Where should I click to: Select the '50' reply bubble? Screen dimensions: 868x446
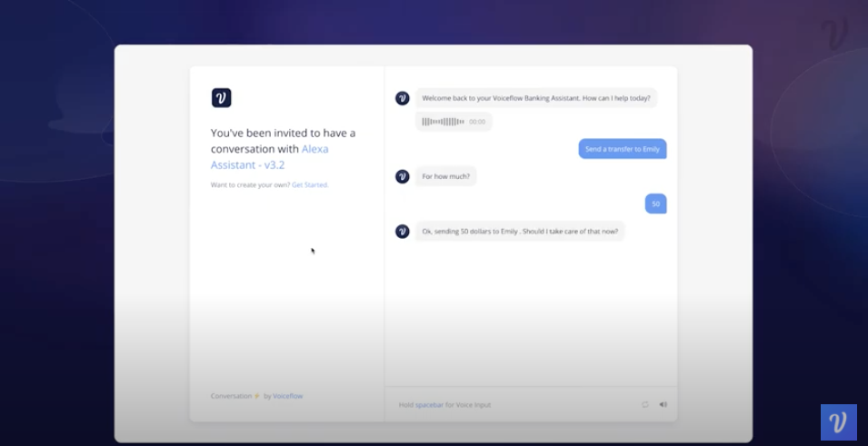click(655, 203)
